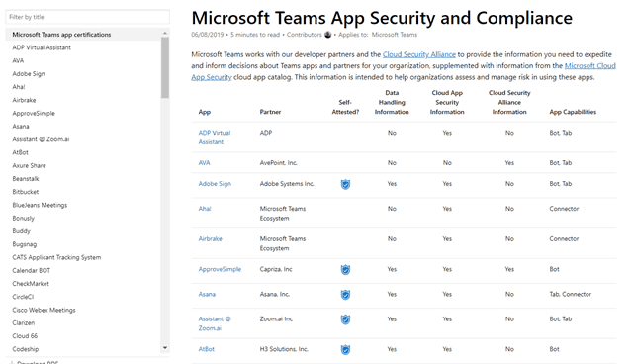Open the AtBot table link

tap(207, 349)
